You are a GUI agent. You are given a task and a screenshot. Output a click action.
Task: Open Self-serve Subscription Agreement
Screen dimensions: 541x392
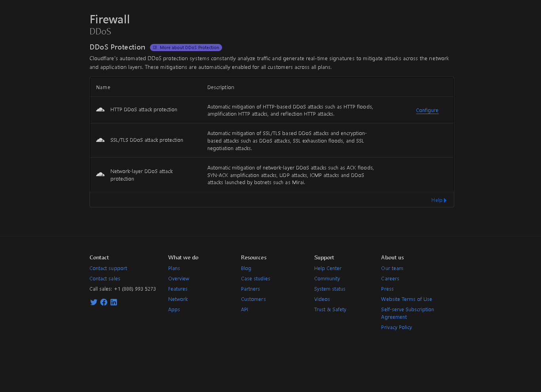click(408, 313)
